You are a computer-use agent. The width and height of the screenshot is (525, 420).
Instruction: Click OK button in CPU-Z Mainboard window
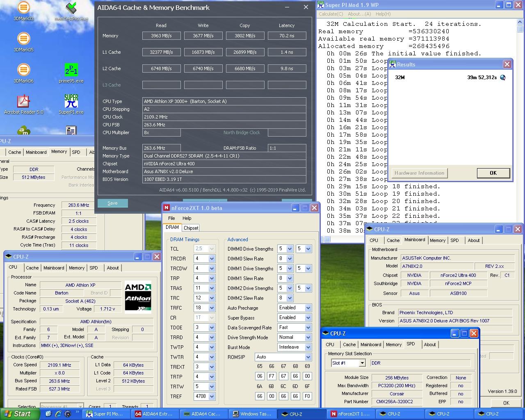(506, 403)
